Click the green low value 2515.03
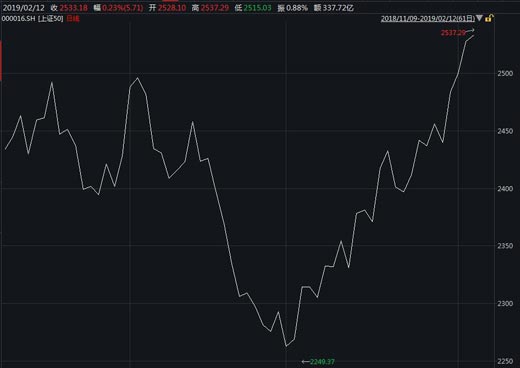Image resolution: width=520 pixels, height=368 pixels. pyautogui.click(x=257, y=8)
